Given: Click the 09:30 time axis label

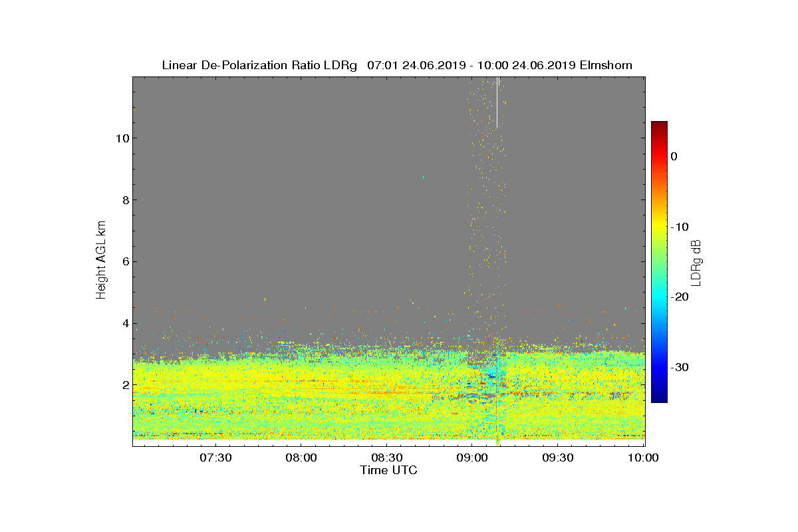Looking at the screenshot, I should (558, 458).
